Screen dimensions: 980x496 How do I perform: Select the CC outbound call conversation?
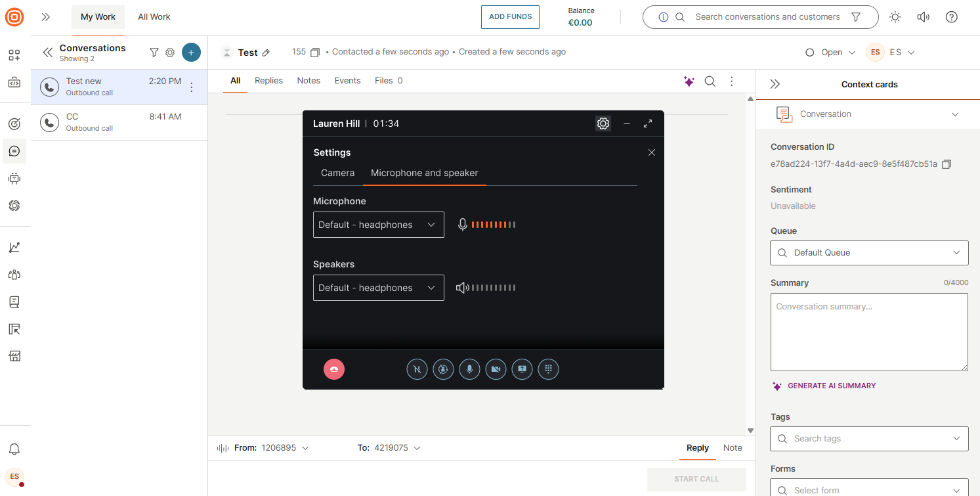click(119, 122)
